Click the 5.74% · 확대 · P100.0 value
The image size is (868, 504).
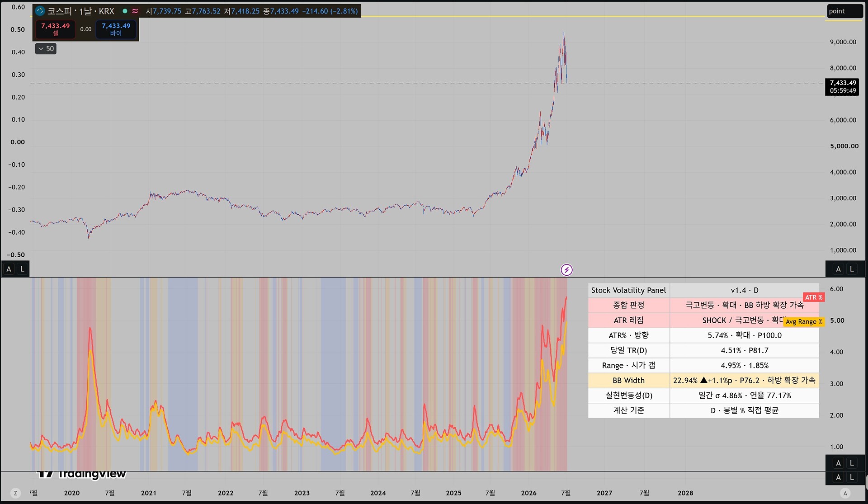pyautogui.click(x=745, y=335)
